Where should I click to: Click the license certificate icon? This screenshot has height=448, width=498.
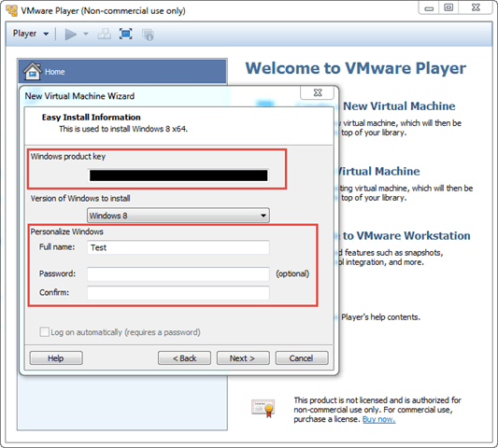[x=263, y=409]
